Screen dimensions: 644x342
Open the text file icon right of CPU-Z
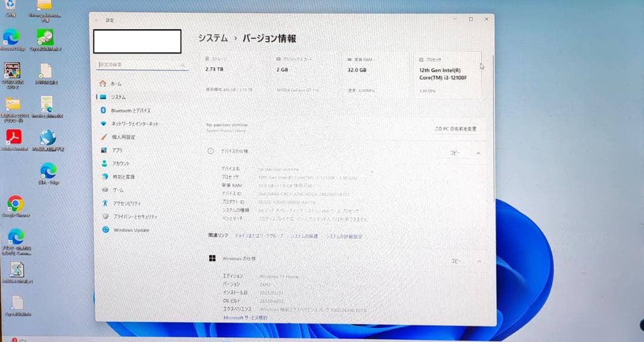point(45,71)
